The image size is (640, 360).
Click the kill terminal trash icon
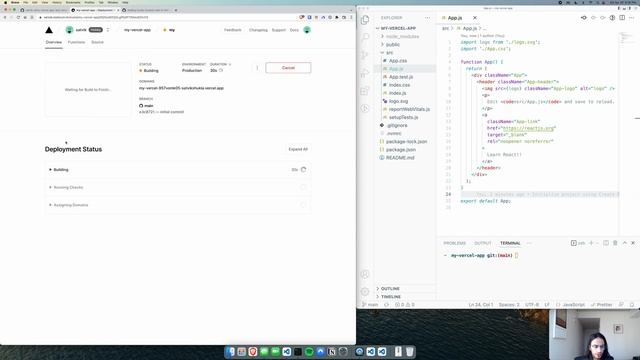[x=615, y=243]
